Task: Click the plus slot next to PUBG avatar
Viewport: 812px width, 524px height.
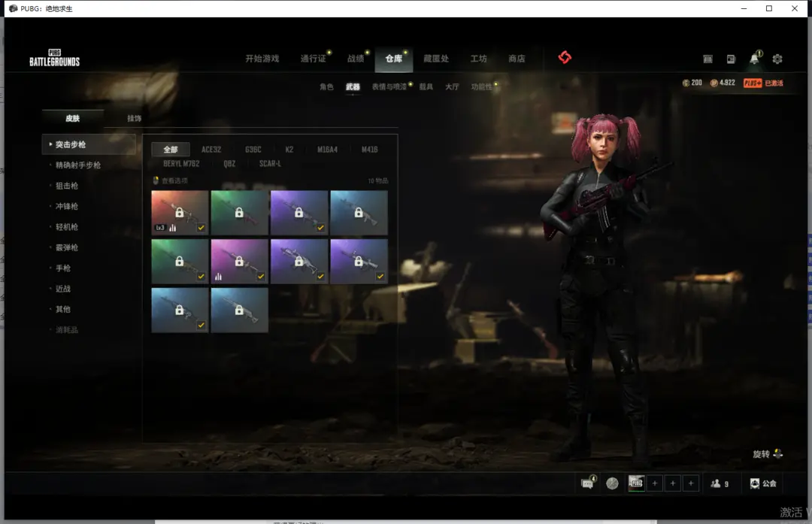Action: pos(655,483)
